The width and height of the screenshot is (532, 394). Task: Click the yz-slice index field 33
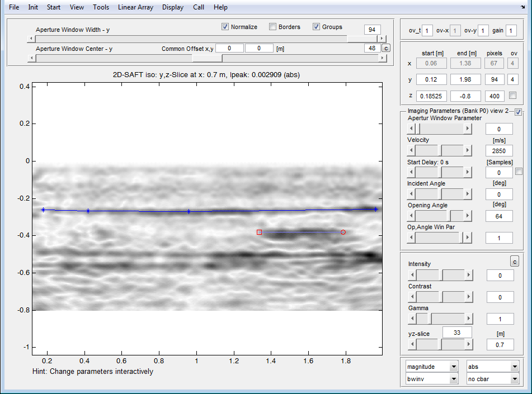tap(457, 333)
